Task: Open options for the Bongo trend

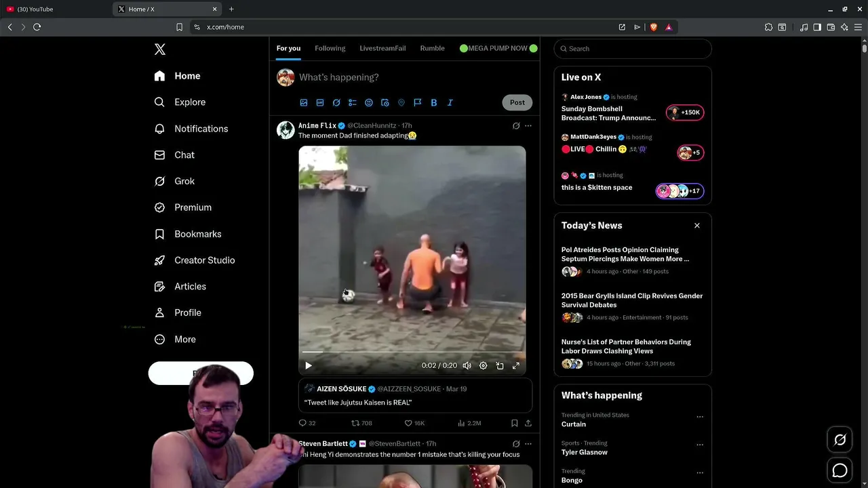Action: click(x=700, y=472)
